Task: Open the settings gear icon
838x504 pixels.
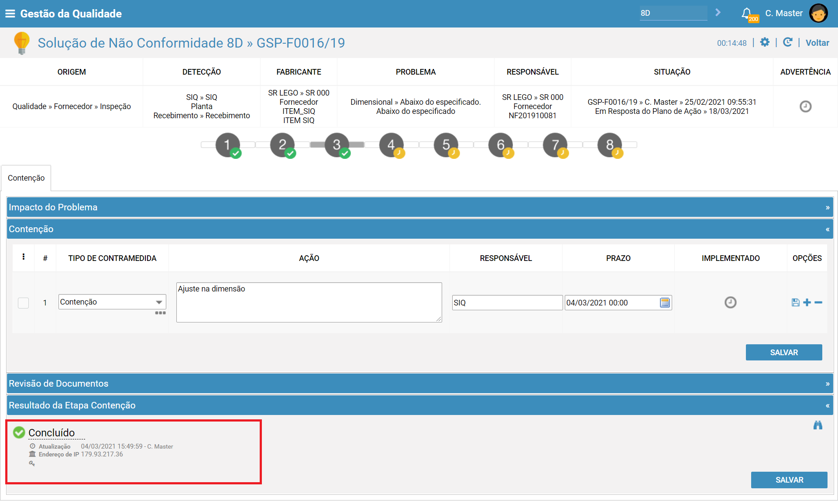Action: (x=765, y=42)
